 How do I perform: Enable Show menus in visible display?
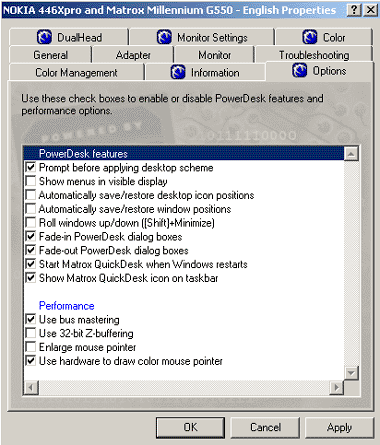tap(31, 181)
